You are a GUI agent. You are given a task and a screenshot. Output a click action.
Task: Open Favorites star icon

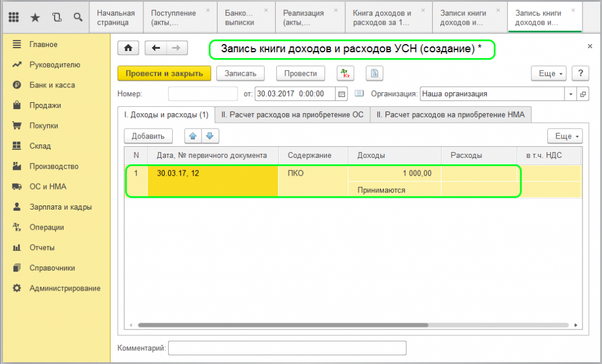coord(35,17)
